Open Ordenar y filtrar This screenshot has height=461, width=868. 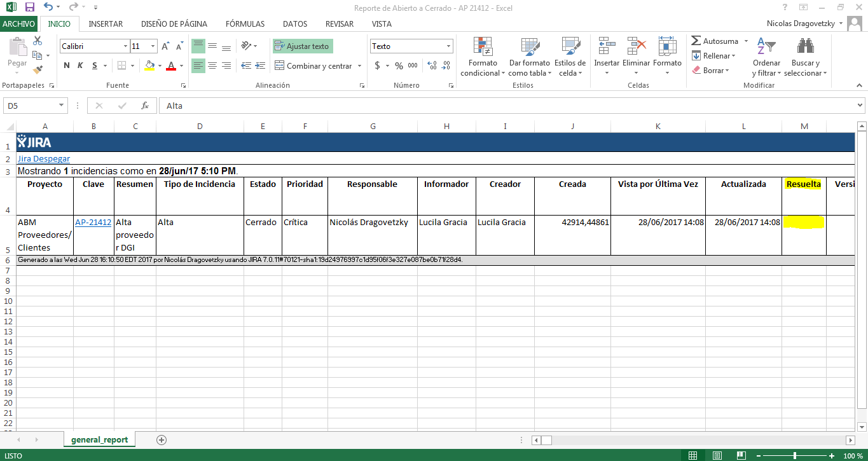(x=766, y=57)
